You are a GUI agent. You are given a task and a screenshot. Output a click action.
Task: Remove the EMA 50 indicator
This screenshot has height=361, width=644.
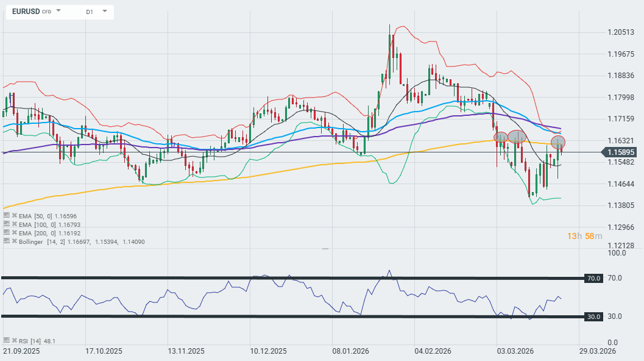(14, 216)
